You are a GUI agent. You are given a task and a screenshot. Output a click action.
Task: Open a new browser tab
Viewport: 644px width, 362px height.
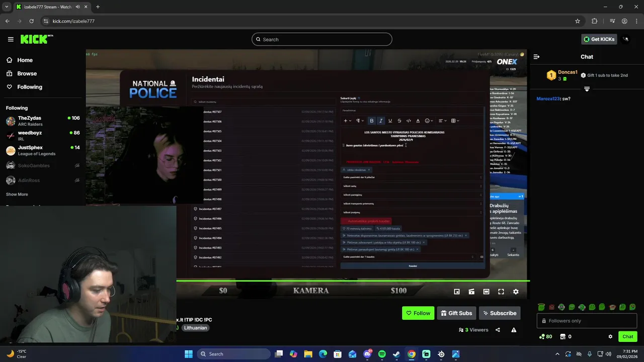click(98, 7)
